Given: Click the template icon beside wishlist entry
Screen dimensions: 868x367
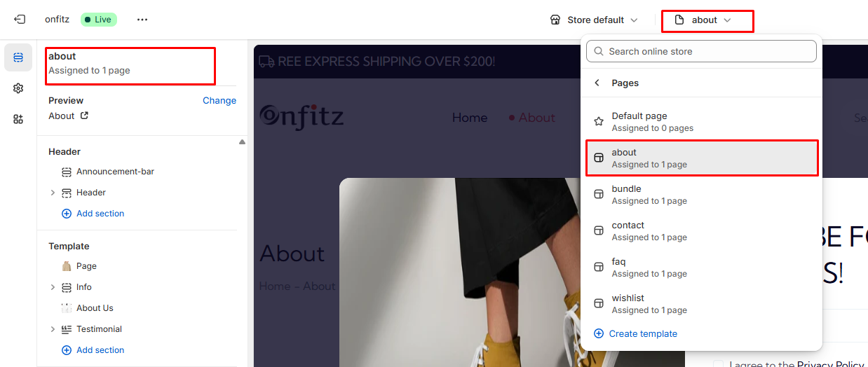Looking at the screenshot, I should point(599,303).
